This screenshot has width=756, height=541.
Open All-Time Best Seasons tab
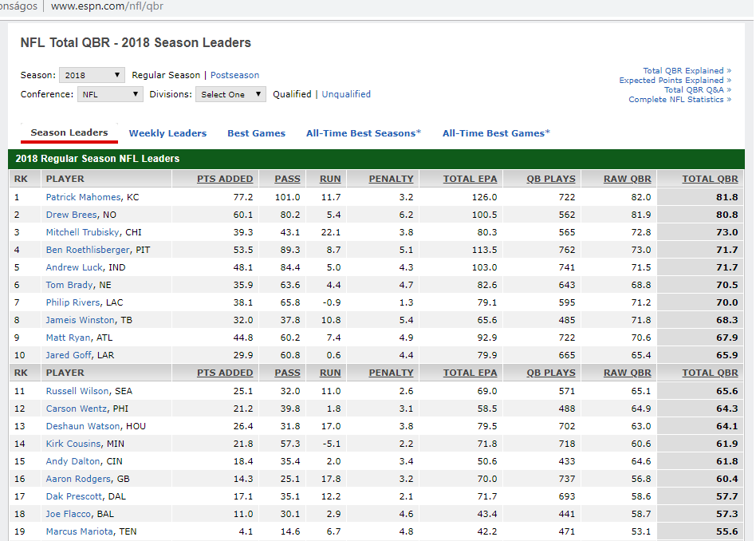pos(364,133)
